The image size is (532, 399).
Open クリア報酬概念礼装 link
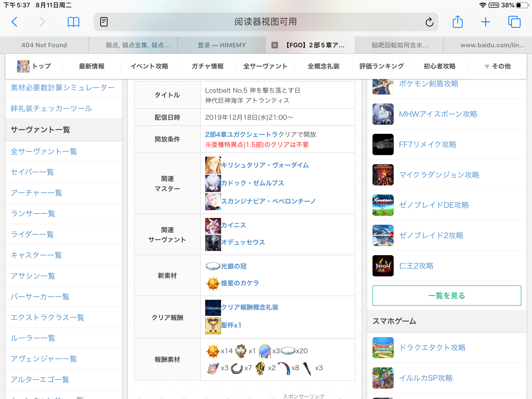250,307
